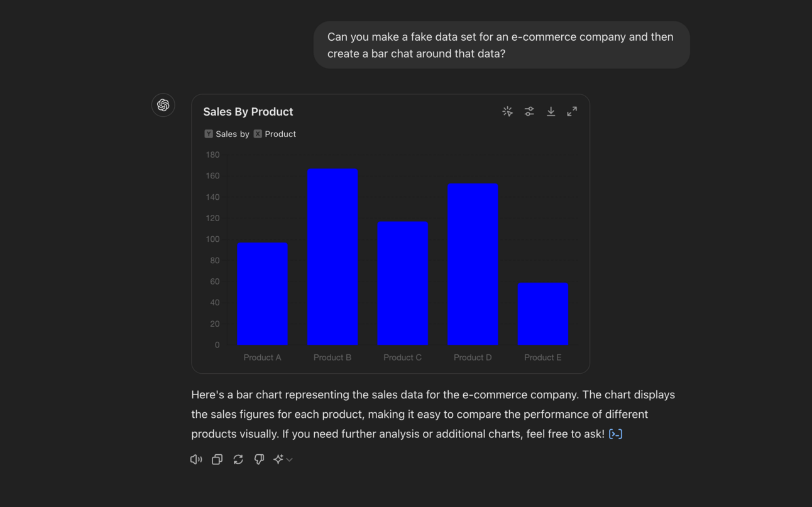Screen dimensions: 812x507
Task: Expand the chart to fullscreen
Action: point(572,111)
